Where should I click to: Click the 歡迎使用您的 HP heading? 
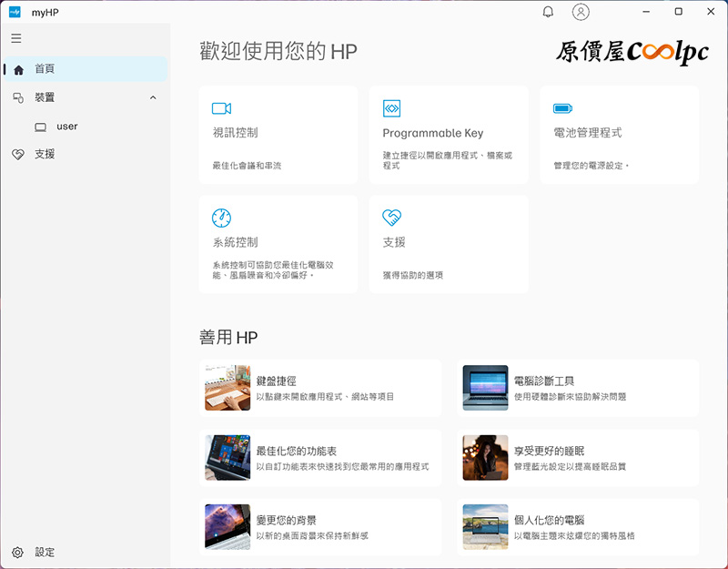click(278, 51)
